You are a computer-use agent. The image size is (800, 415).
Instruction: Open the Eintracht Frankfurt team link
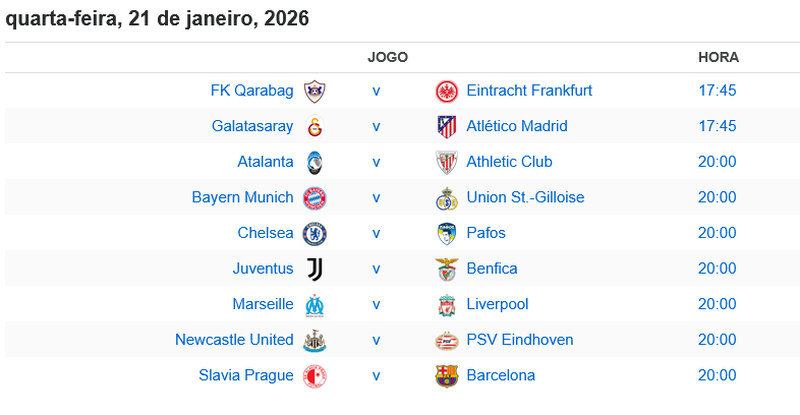click(529, 91)
